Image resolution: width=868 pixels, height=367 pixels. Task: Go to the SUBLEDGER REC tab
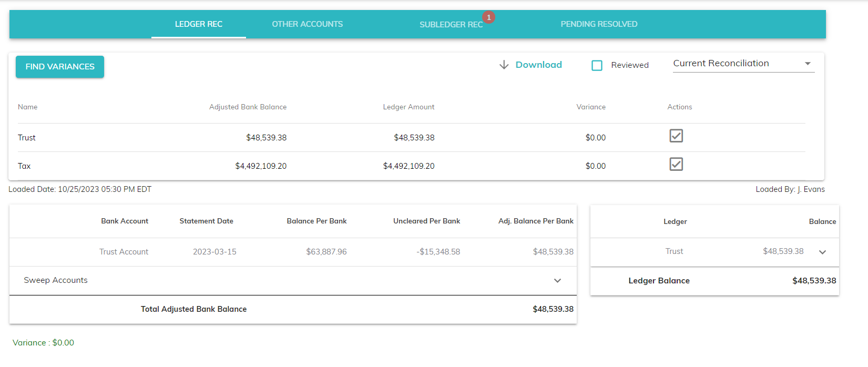point(451,25)
